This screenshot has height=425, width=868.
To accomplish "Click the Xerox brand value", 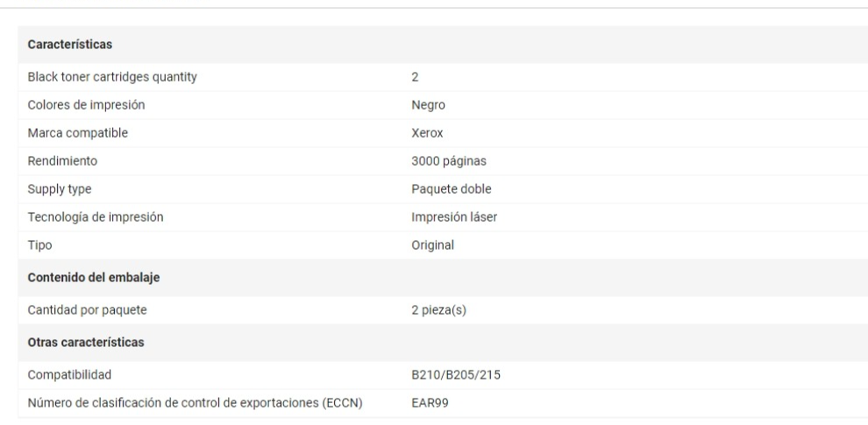I will (427, 133).
